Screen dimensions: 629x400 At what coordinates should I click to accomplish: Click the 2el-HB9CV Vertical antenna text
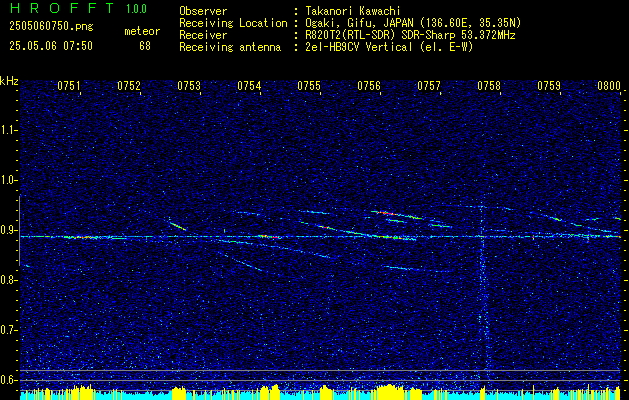389,47
